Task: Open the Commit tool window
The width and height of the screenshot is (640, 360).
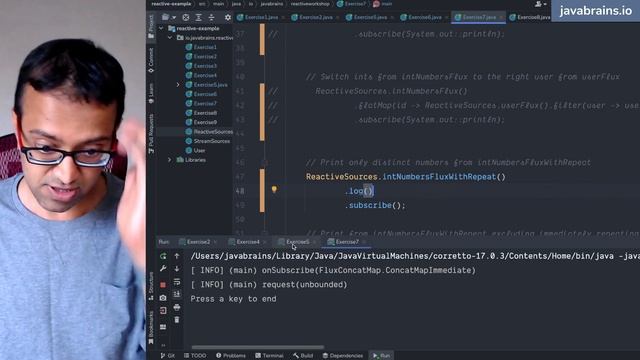Action: click(x=151, y=60)
